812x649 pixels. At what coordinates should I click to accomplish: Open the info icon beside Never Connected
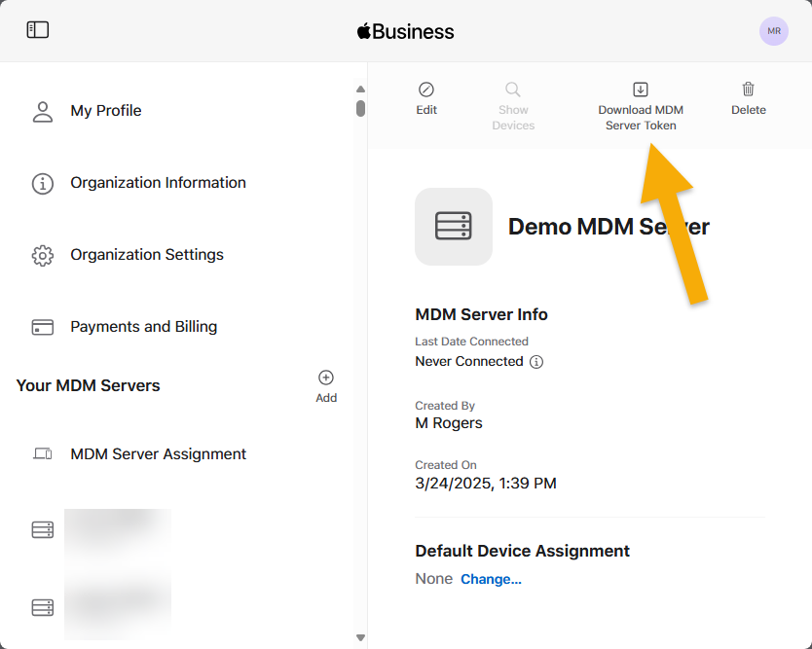tap(535, 361)
